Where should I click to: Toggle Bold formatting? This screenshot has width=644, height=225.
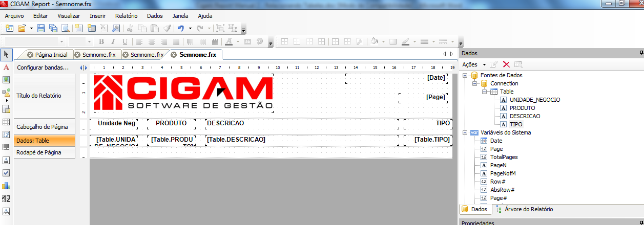tap(101, 41)
